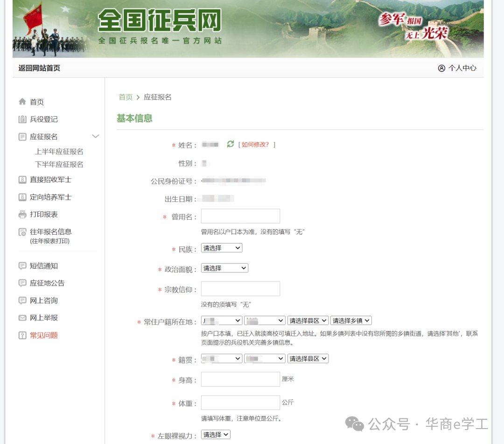The image size is (504, 444).
Task: Select 请选择乡镇 dropdown for household address
Action: (351, 320)
